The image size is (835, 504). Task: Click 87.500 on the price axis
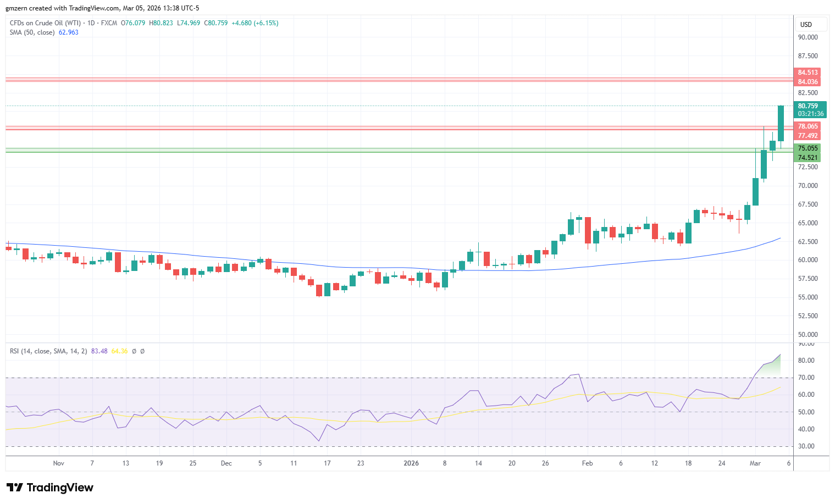(x=808, y=56)
